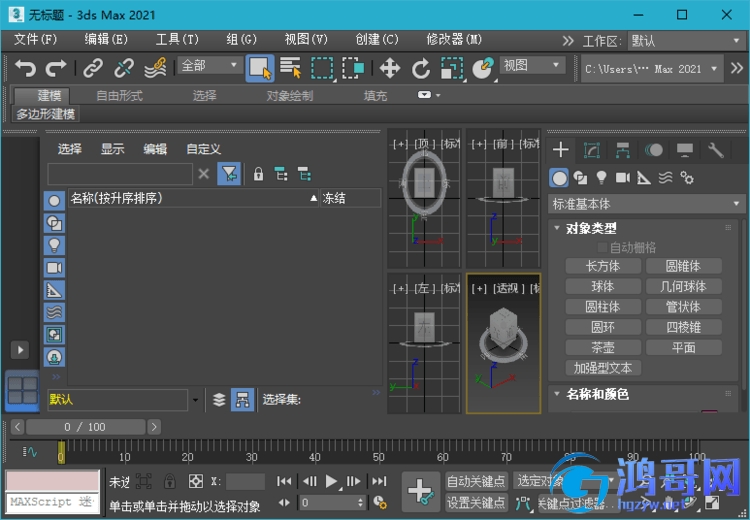Open the 工具(T) menu
This screenshot has width=750, height=520.
point(177,39)
